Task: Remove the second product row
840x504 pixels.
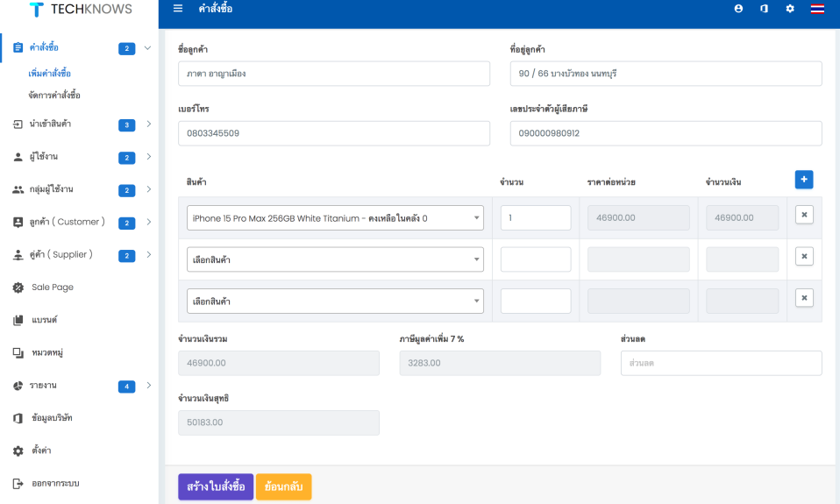Action: [804, 256]
